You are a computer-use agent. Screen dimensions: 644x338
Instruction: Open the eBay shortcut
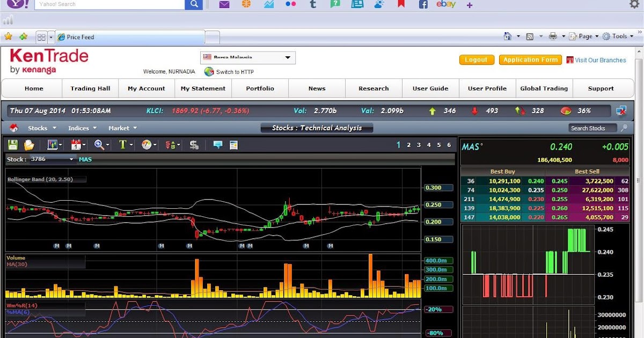[446, 4]
